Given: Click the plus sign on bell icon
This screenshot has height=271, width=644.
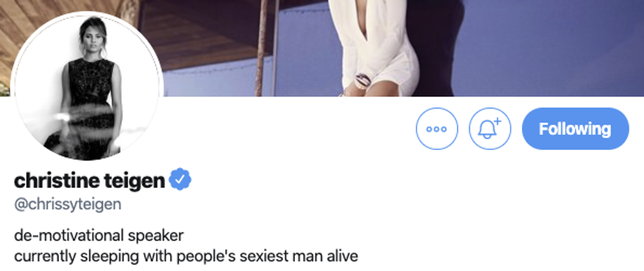Looking at the screenshot, I should coord(497,121).
